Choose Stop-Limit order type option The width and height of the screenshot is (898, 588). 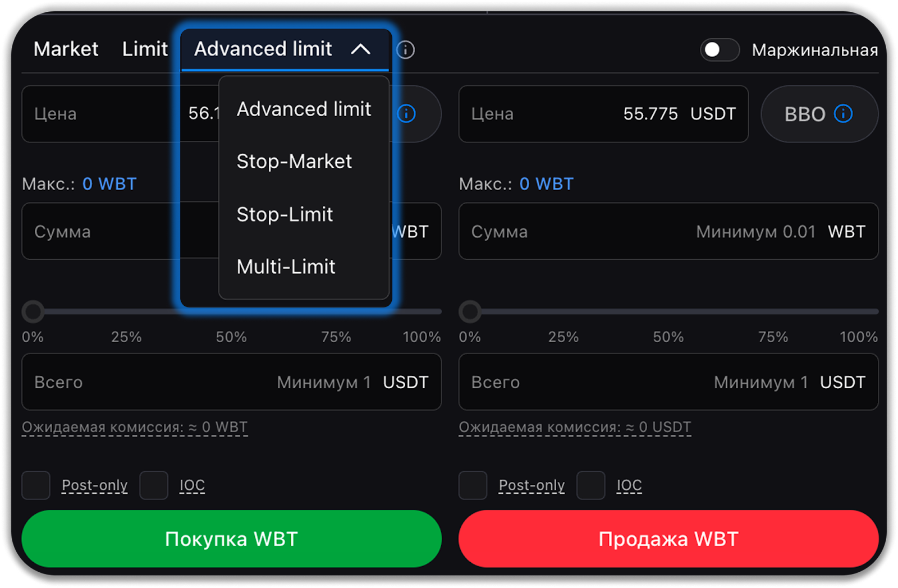tap(285, 214)
